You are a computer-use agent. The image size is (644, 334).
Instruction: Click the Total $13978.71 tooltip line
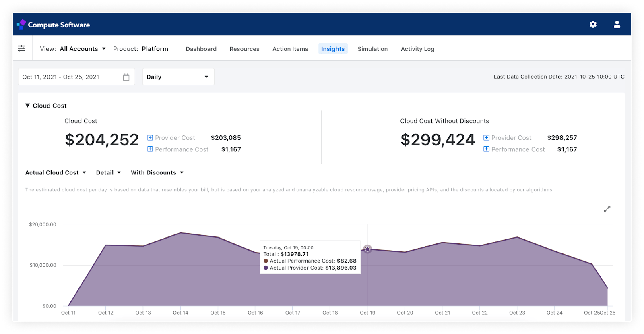[x=286, y=254]
